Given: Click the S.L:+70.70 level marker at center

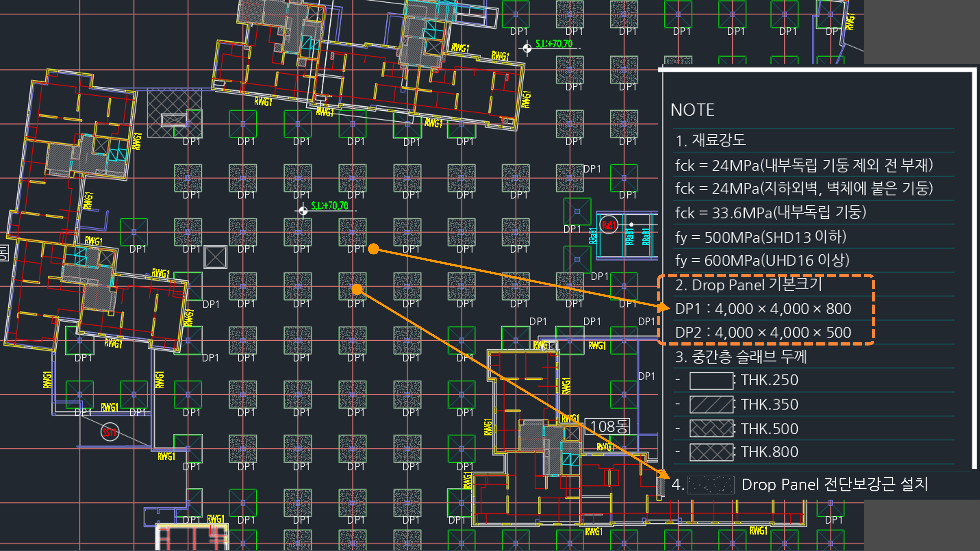Looking at the screenshot, I should point(303,210).
